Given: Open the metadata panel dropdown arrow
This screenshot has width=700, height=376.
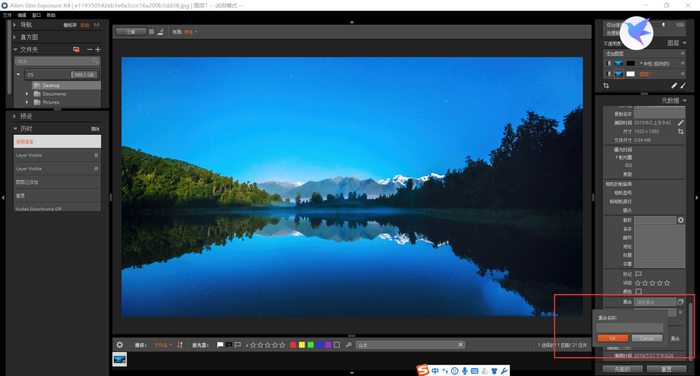Looking at the screenshot, I should [x=685, y=100].
